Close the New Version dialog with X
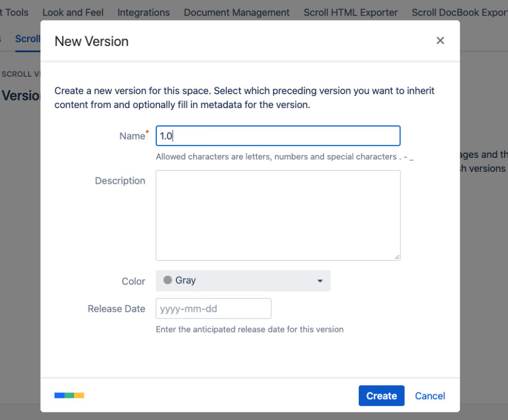 coord(440,41)
